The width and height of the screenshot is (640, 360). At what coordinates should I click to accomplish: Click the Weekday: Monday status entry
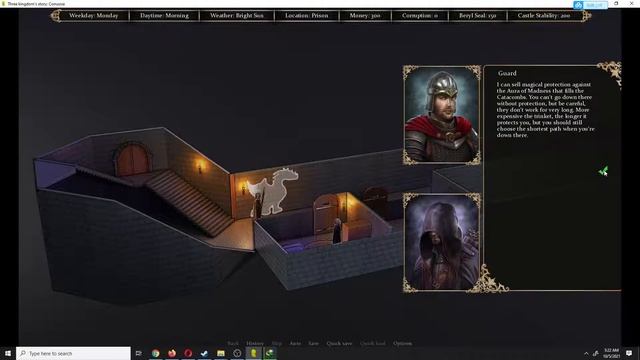[93, 16]
